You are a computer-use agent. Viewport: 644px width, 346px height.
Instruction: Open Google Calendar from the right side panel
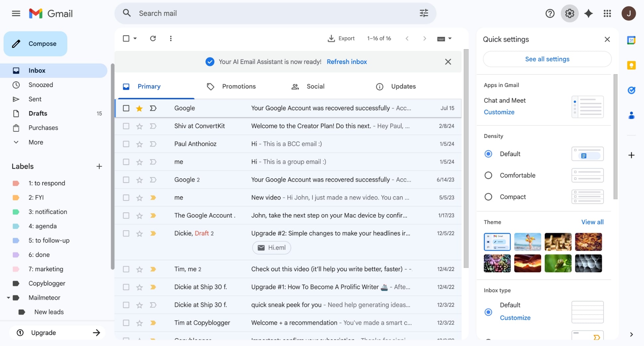point(631,40)
